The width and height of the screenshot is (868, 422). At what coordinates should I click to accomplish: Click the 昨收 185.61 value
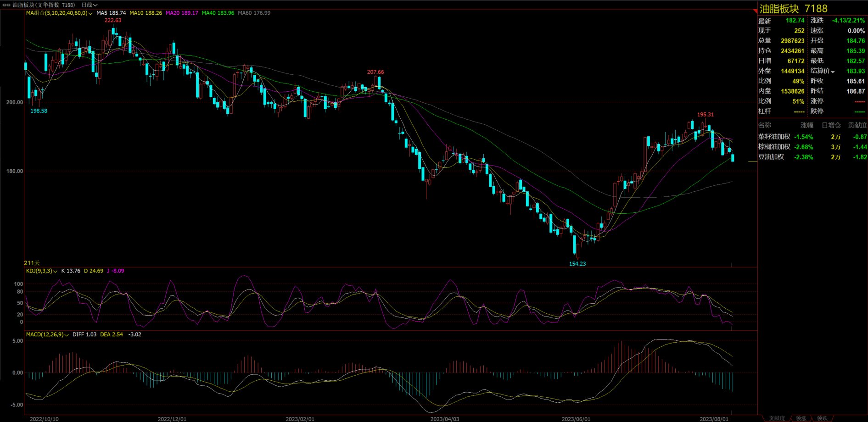[x=856, y=81]
